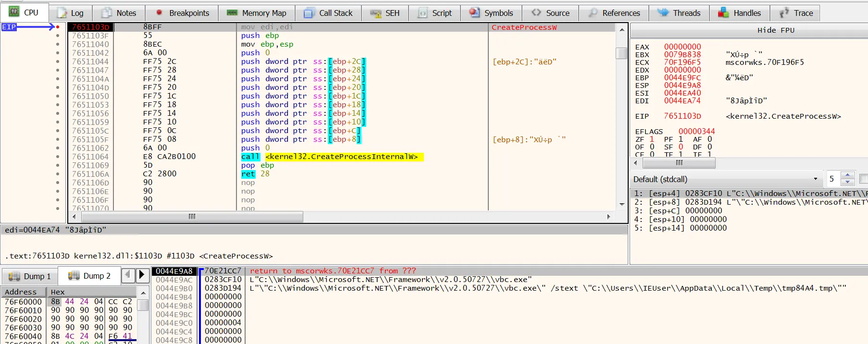Open the Default (stdcall) calling convention dropdown

tap(726, 179)
